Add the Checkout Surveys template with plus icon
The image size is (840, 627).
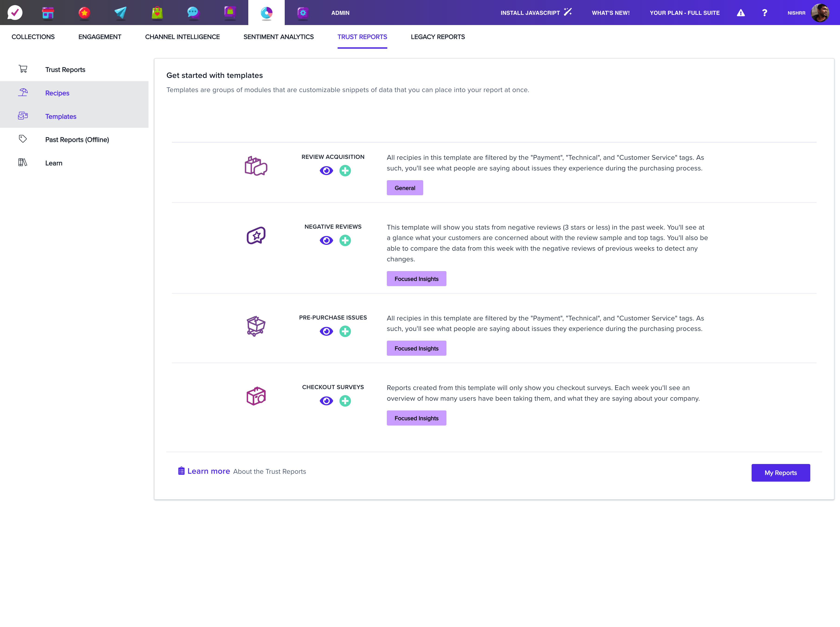click(x=345, y=401)
